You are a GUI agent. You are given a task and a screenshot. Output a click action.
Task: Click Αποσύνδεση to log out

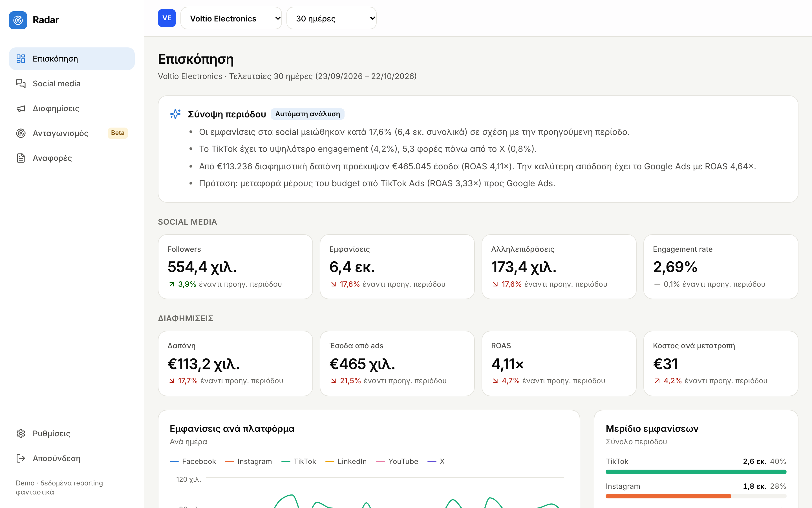click(72, 458)
